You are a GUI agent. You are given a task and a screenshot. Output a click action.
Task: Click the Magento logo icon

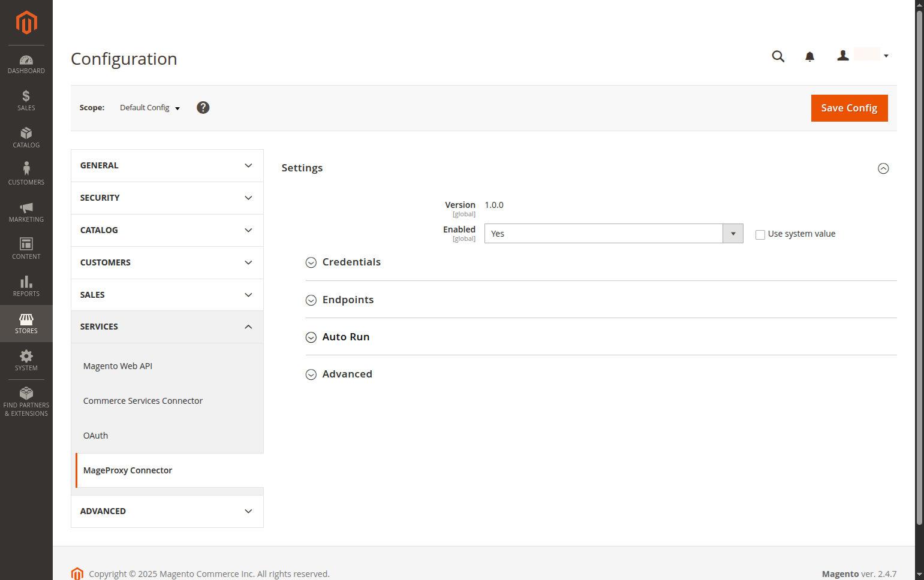point(26,23)
